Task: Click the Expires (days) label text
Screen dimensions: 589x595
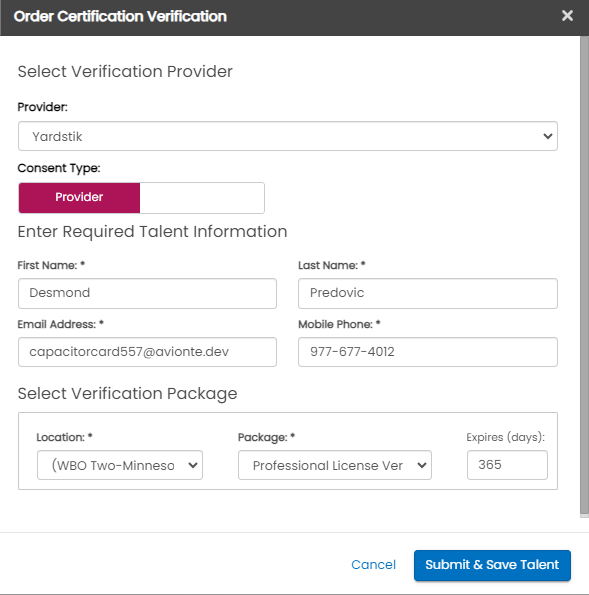Action: (506, 437)
